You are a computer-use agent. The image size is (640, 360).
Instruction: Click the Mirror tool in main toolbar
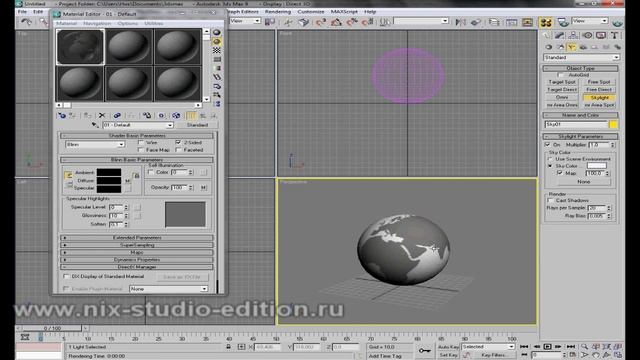pos(460,22)
